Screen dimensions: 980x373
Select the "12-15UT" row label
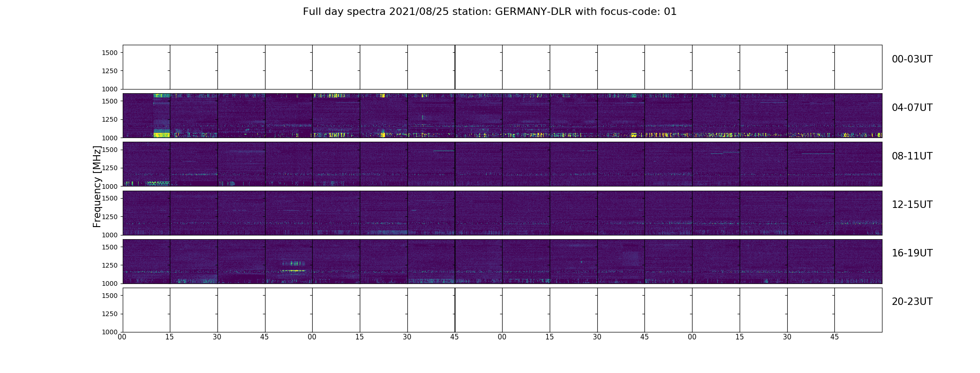pos(912,205)
